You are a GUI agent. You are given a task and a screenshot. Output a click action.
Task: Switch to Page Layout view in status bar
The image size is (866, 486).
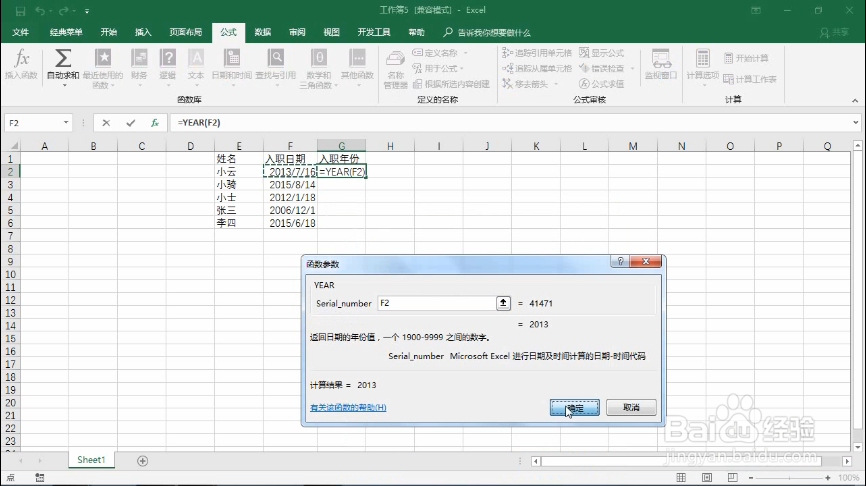(x=707, y=477)
